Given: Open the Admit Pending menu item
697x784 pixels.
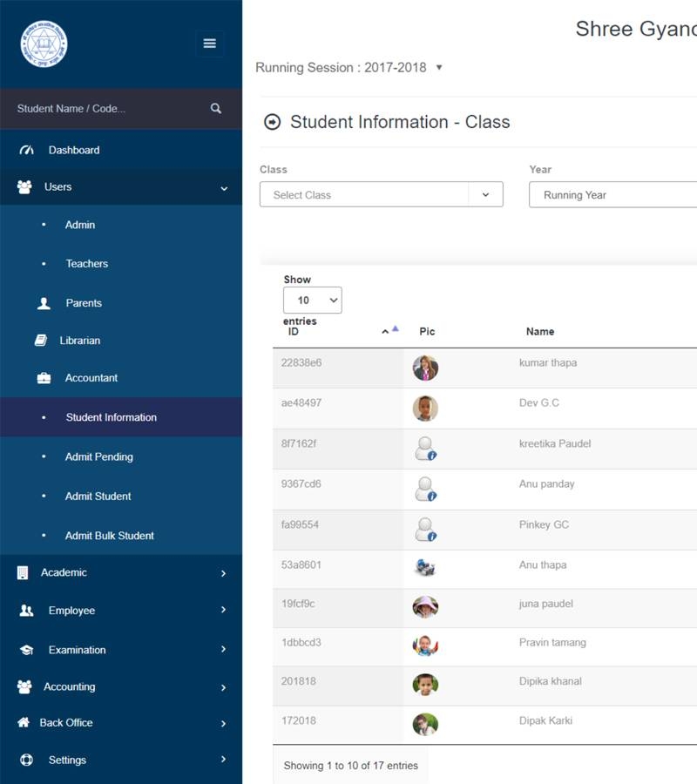Looking at the screenshot, I should pos(98,456).
